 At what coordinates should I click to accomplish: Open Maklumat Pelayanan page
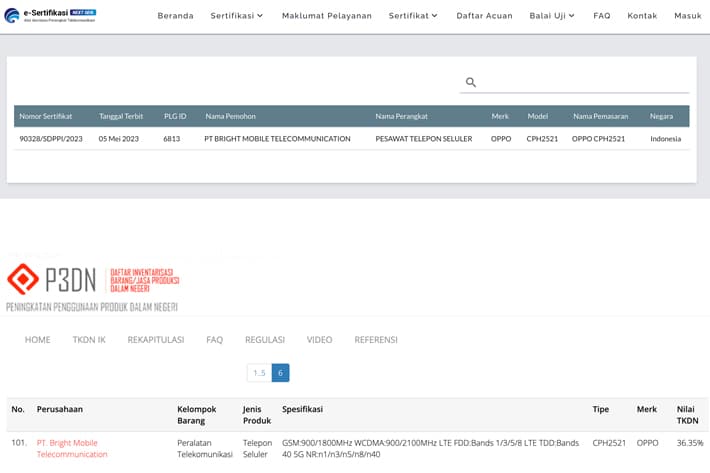coord(327,16)
